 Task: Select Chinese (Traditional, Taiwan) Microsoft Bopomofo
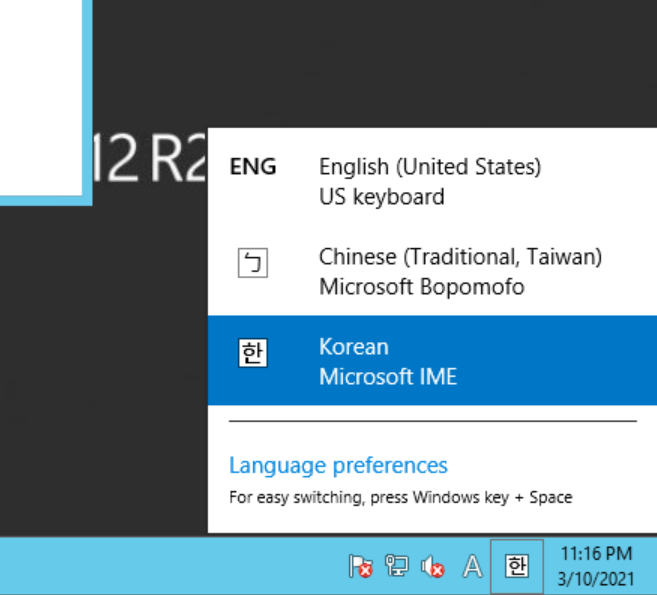point(432,271)
